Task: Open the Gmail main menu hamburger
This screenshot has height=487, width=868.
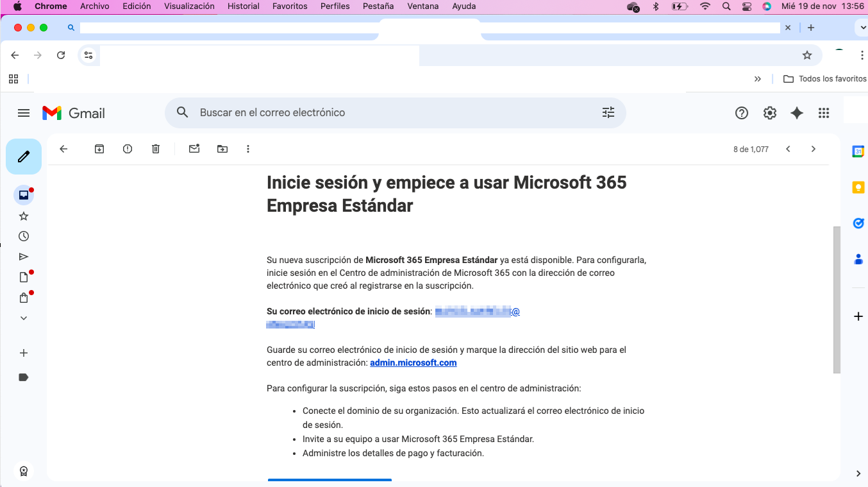Action: tap(24, 113)
